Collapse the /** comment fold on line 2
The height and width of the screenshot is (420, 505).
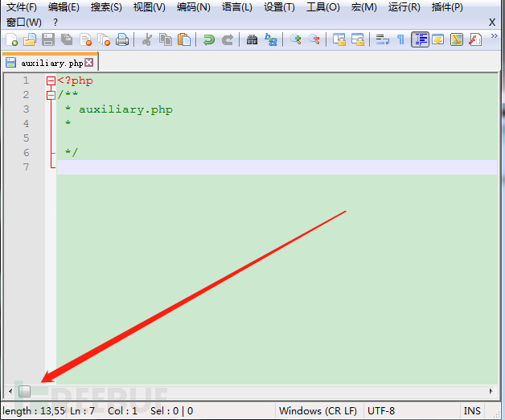[x=51, y=95]
